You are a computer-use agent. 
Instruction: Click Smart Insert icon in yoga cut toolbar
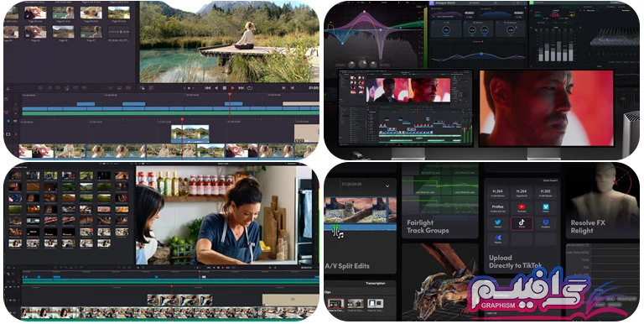coord(40,87)
